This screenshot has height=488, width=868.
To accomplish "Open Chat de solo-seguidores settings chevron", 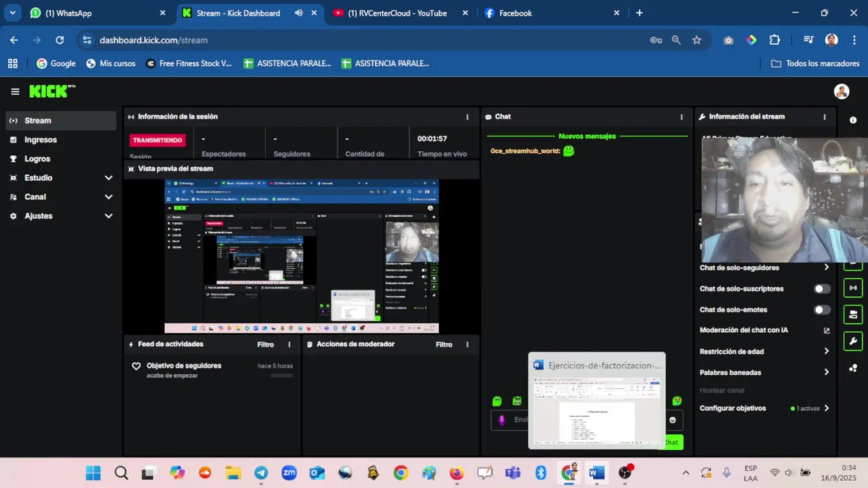I will pyautogui.click(x=826, y=268).
